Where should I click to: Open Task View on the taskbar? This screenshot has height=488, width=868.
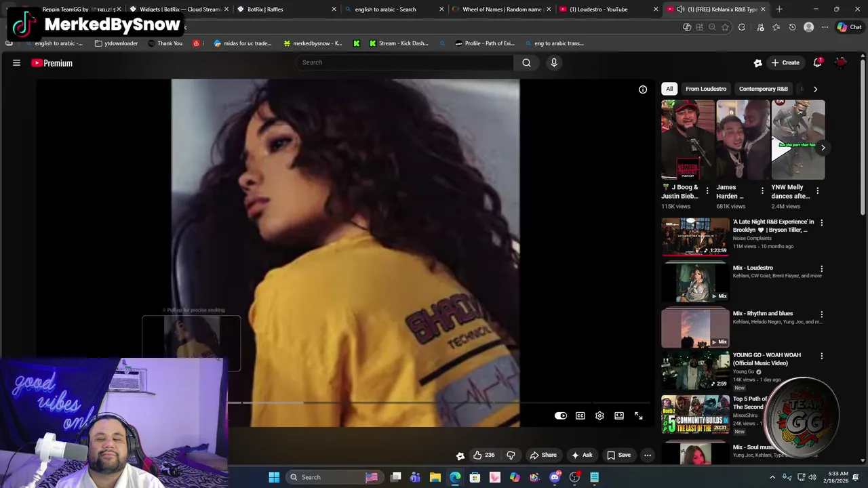[396, 477]
